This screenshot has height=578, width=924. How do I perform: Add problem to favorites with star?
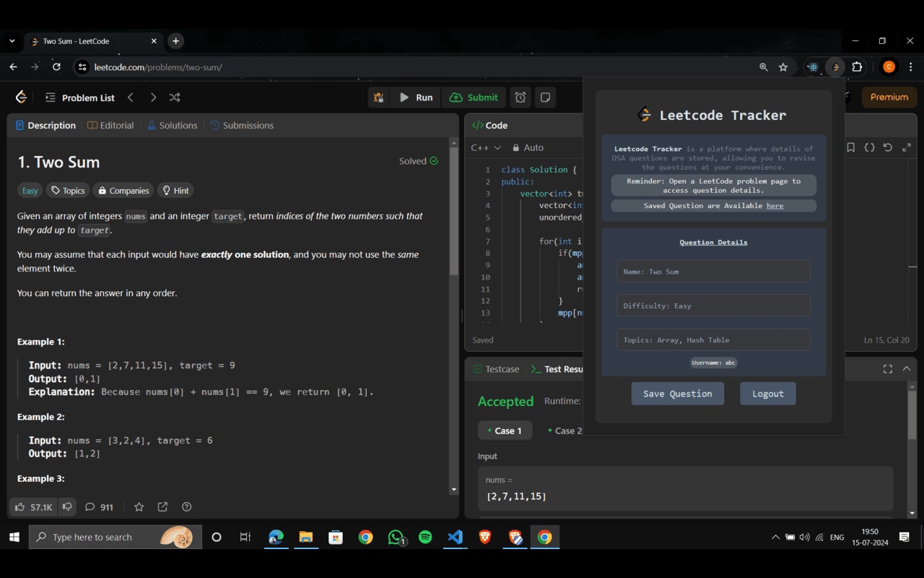(x=139, y=507)
